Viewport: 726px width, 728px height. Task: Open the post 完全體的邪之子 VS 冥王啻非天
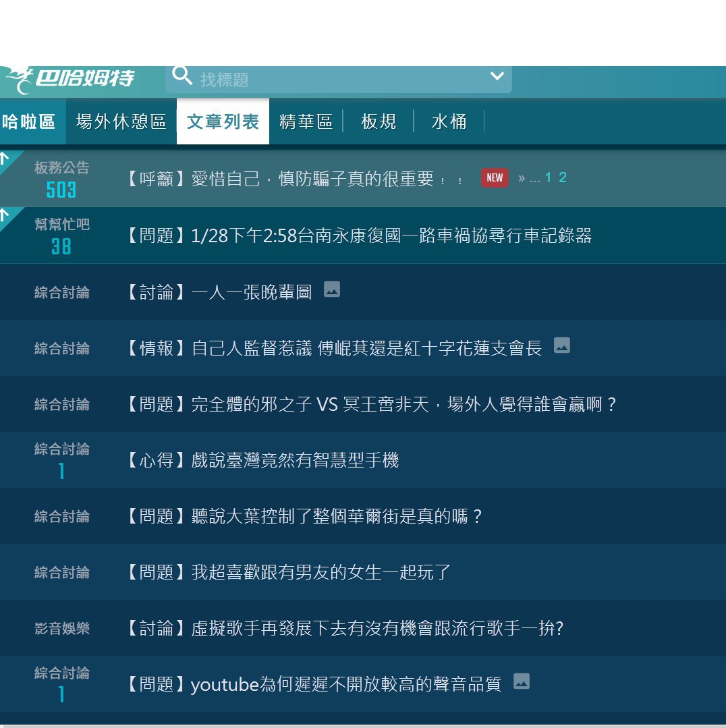pyautogui.click(x=372, y=404)
